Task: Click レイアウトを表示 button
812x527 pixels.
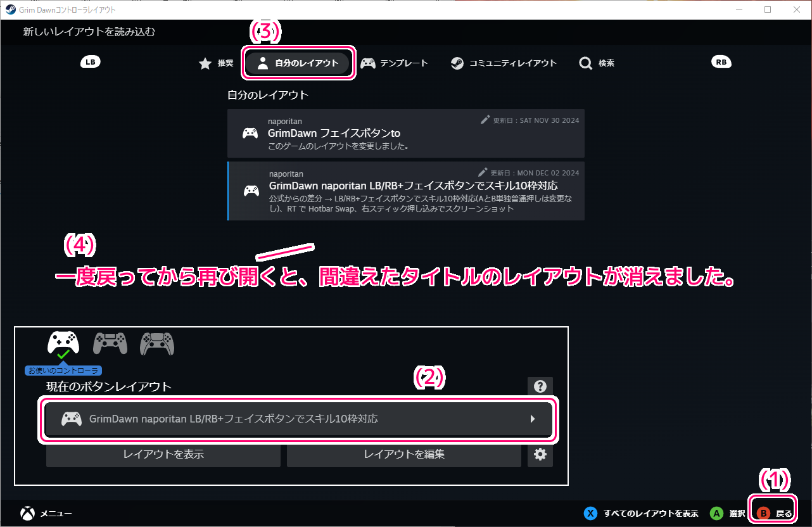Action: pos(163,454)
